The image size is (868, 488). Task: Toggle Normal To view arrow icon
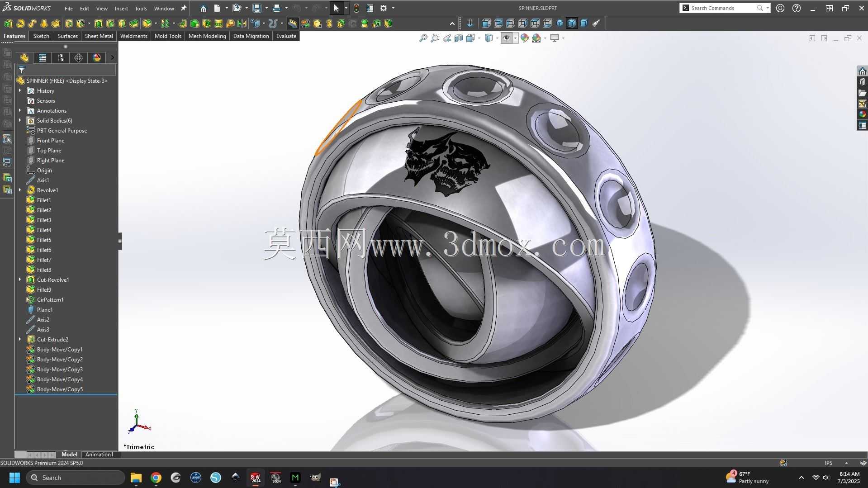470,24
